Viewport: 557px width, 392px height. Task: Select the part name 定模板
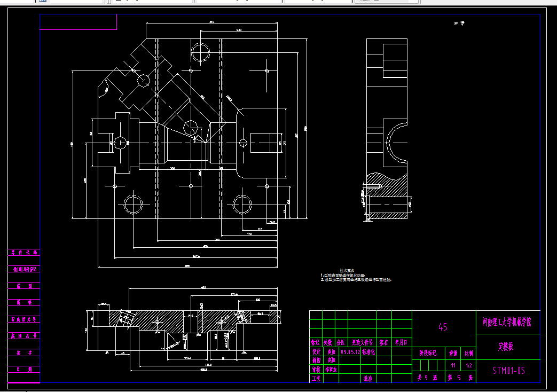[506, 346]
